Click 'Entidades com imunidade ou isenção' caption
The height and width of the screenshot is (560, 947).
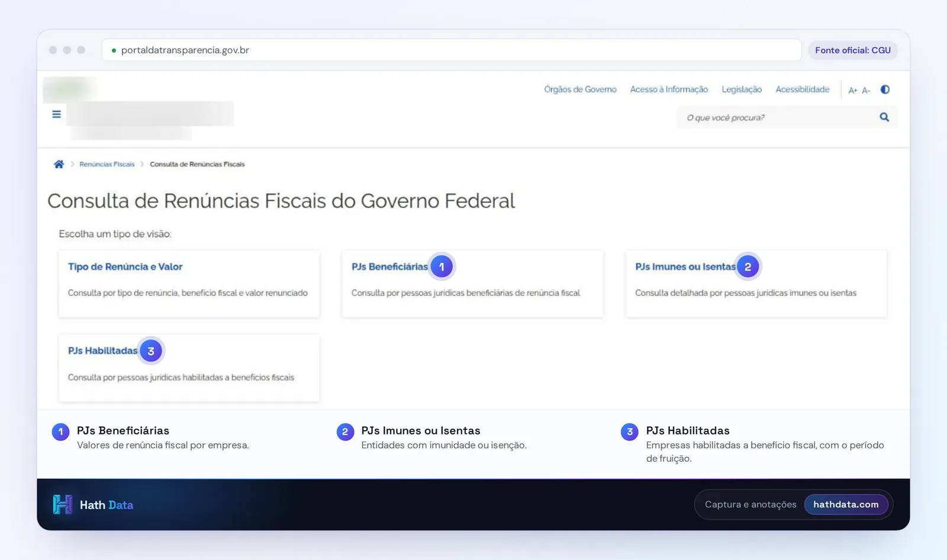click(x=444, y=445)
